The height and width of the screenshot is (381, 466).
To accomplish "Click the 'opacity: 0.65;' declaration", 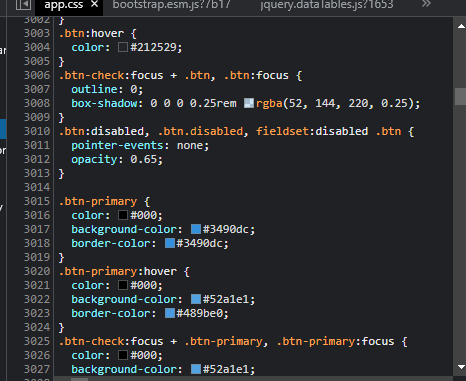I will click(x=117, y=159).
